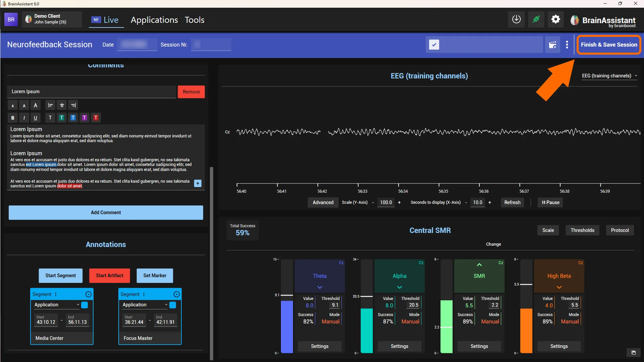Apply italic formatting to comment
This screenshot has width=644, height=362.
tap(24, 118)
